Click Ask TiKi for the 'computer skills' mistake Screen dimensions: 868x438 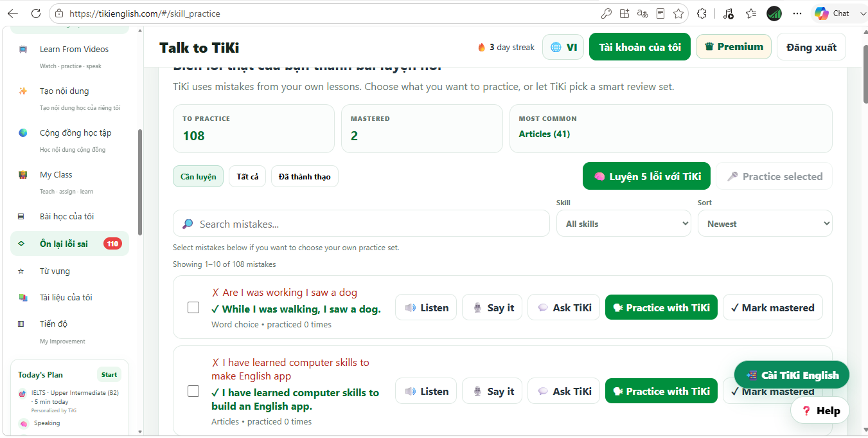pos(564,391)
